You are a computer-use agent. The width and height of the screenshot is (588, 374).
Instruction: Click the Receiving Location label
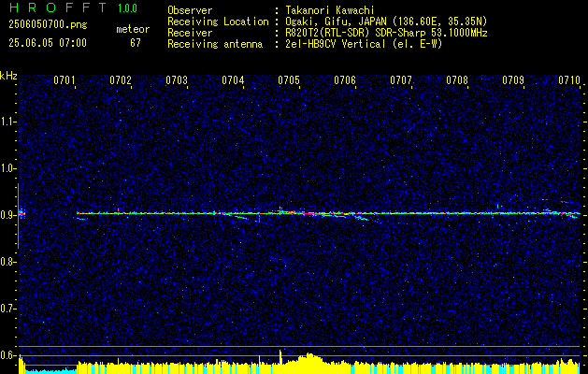coord(218,22)
